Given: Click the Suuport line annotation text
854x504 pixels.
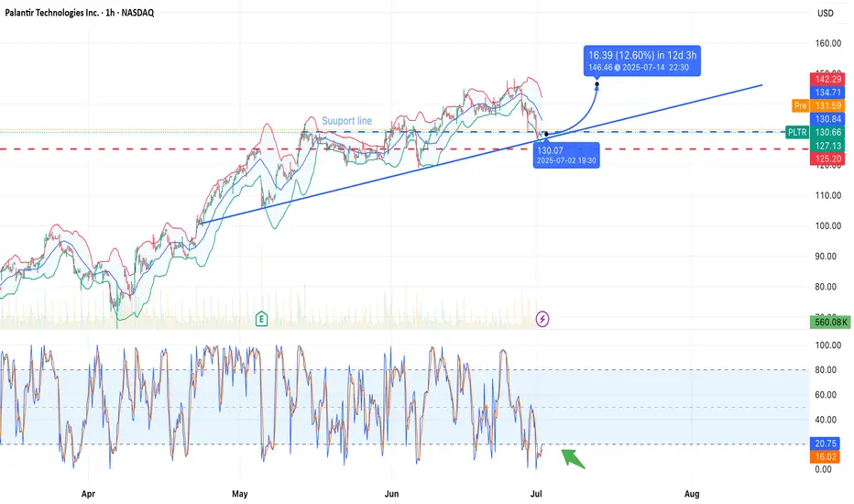Looking at the screenshot, I should (x=346, y=120).
